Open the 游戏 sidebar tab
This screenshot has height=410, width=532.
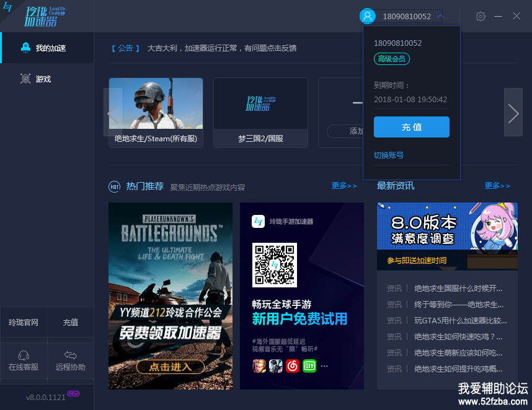tap(47, 79)
